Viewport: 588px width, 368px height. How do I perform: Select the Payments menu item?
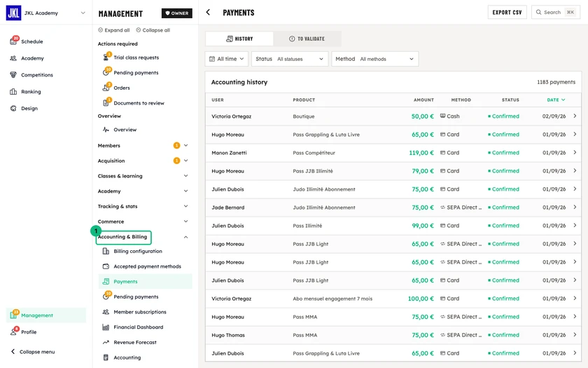[x=145, y=281]
